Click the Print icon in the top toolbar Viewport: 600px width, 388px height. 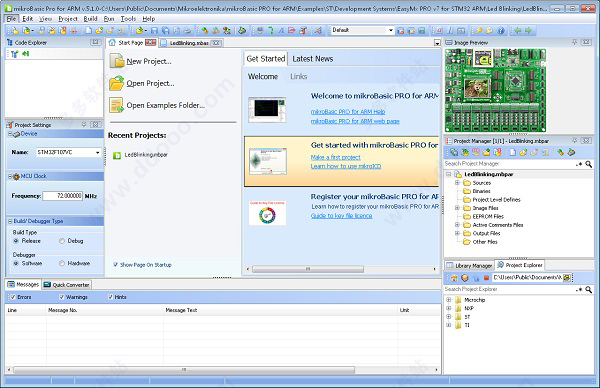pyautogui.click(x=187, y=30)
